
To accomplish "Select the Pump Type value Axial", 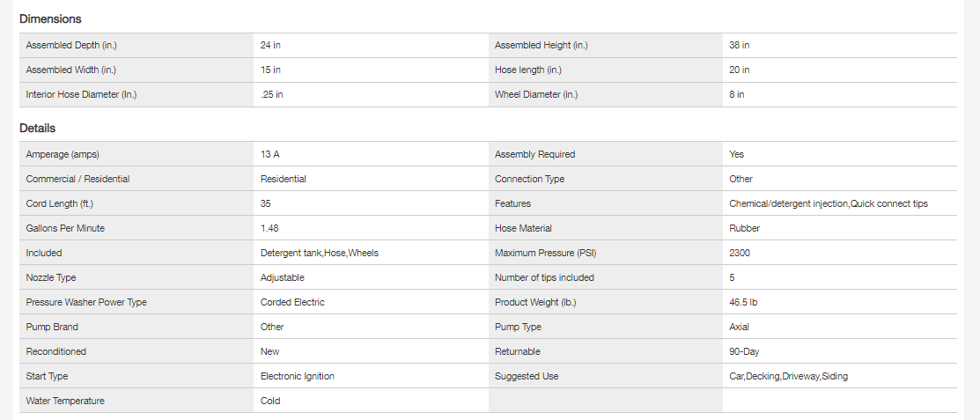I will pos(740,327).
